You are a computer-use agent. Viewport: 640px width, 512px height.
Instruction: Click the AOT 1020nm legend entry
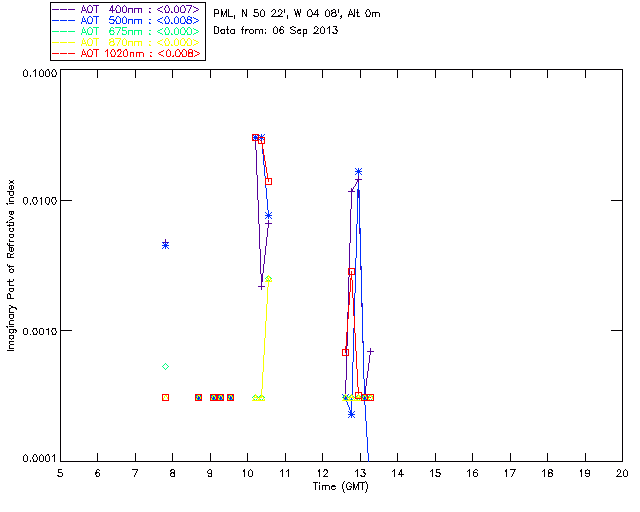[x=127, y=53]
